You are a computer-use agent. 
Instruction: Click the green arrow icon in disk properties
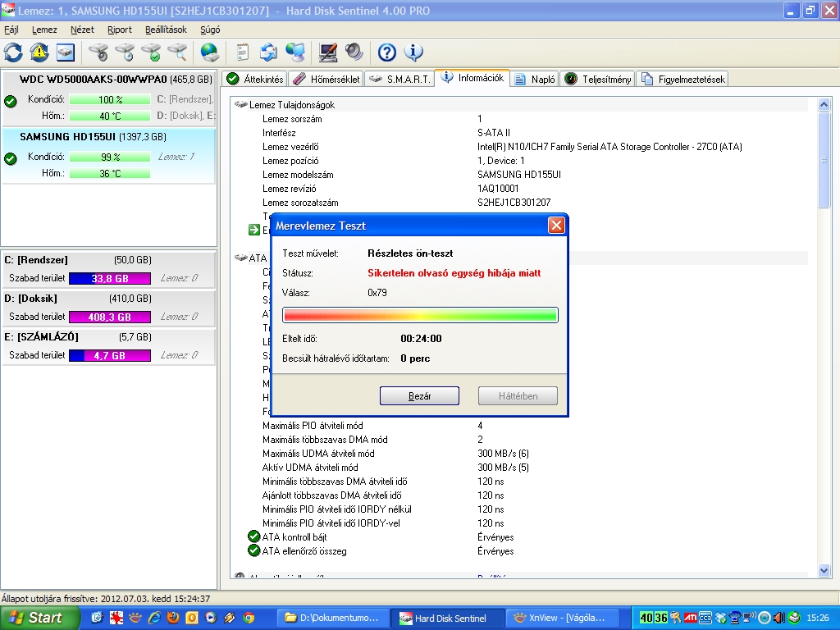click(x=254, y=231)
